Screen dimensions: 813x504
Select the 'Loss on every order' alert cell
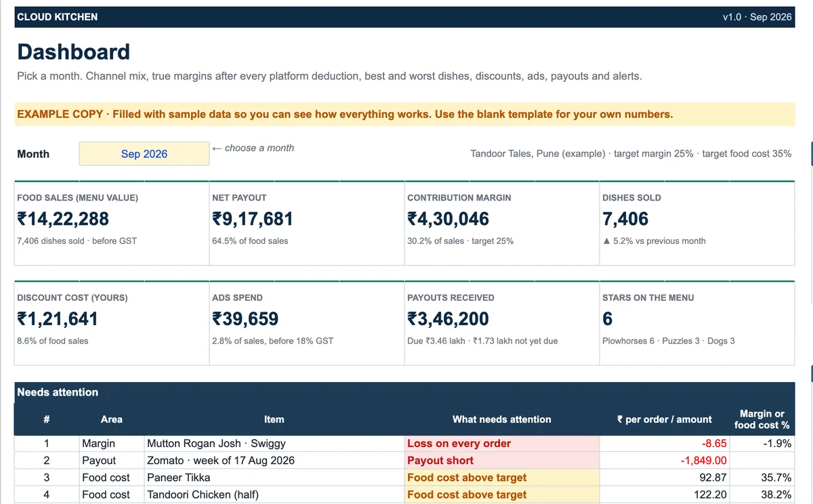click(501, 444)
